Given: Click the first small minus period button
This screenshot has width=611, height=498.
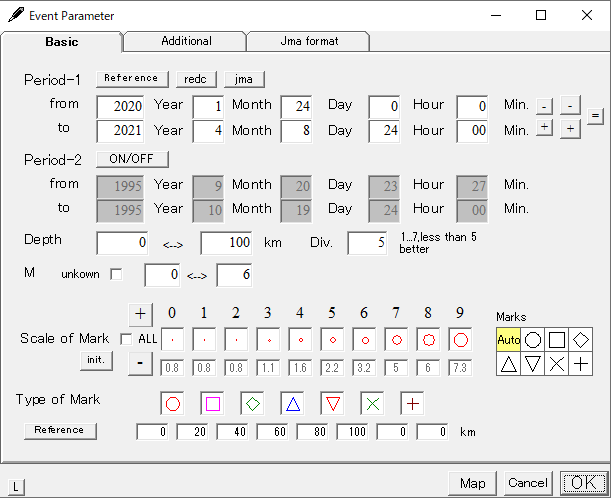Looking at the screenshot, I should tap(544, 106).
